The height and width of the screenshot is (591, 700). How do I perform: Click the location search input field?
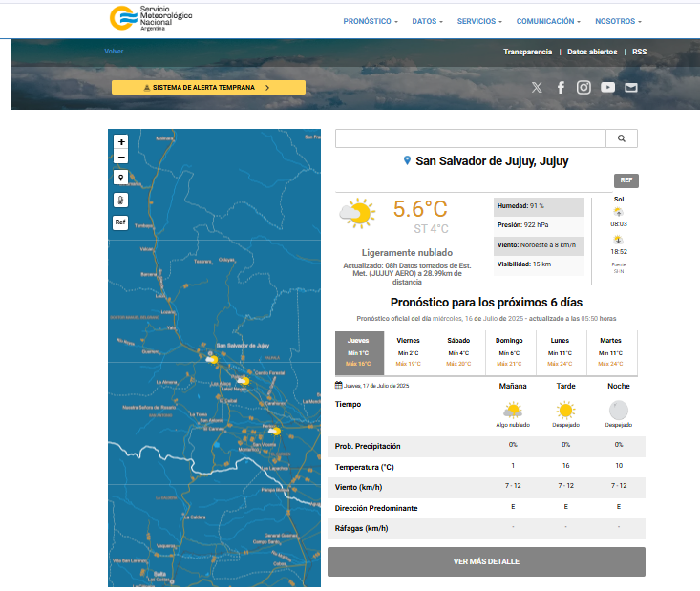(x=471, y=138)
